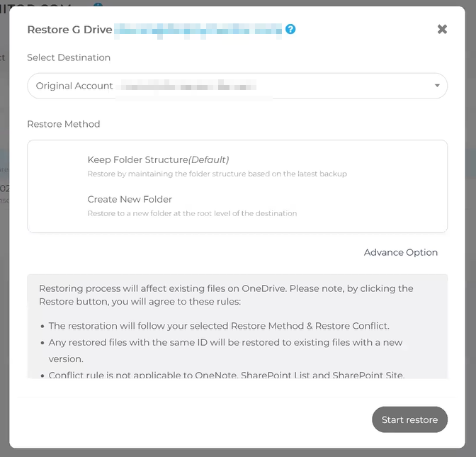Select Keep Folder Structure (Default) method
The image size is (476, 457).
(158, 159)
